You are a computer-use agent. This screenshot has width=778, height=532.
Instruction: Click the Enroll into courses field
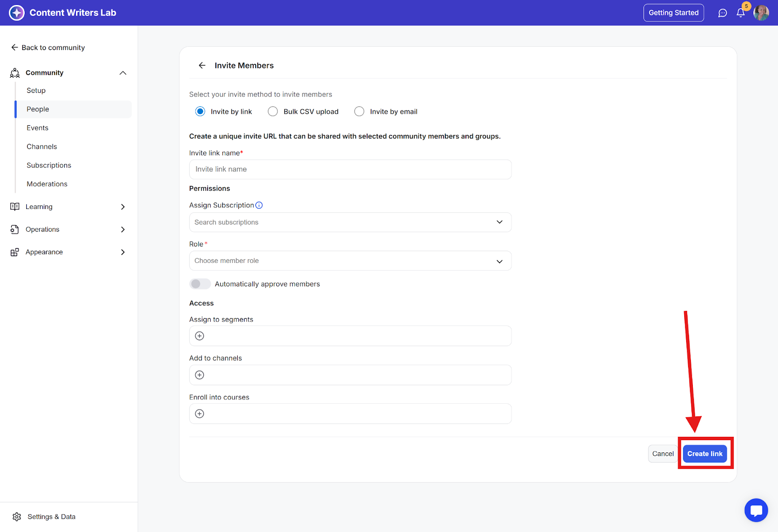[350, 413]
